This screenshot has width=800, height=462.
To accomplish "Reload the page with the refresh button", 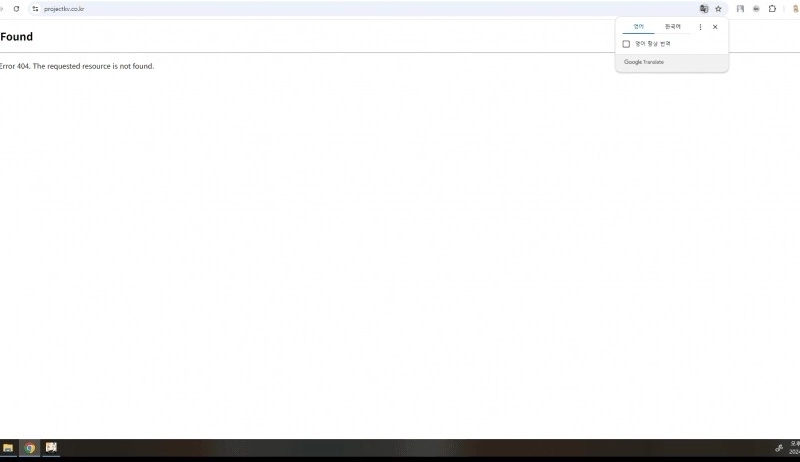I will tap(16, 8).
